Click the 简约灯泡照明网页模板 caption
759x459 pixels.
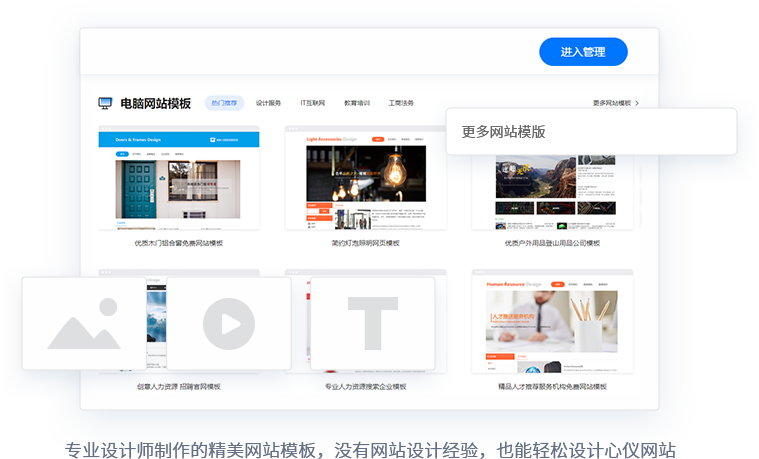[365, 243]
